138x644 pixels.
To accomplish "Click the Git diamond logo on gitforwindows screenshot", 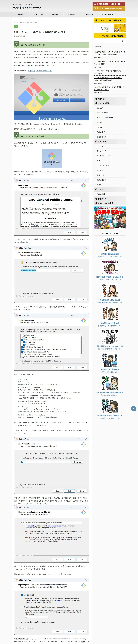I will coord(34,98).
